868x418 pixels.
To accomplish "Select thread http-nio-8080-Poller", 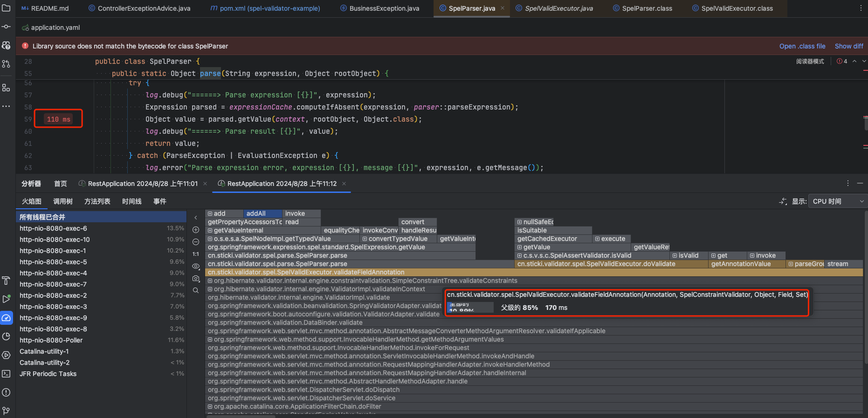I will click(101, 340).
